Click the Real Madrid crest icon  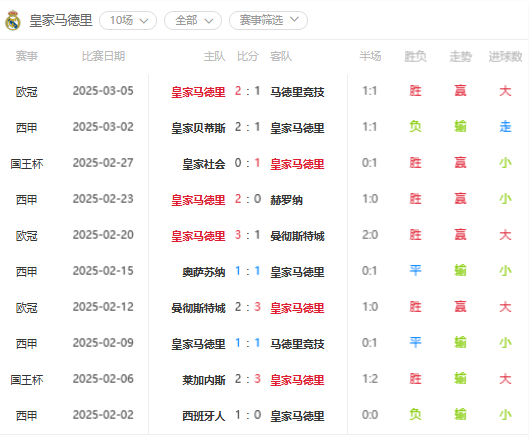[13, 20]
